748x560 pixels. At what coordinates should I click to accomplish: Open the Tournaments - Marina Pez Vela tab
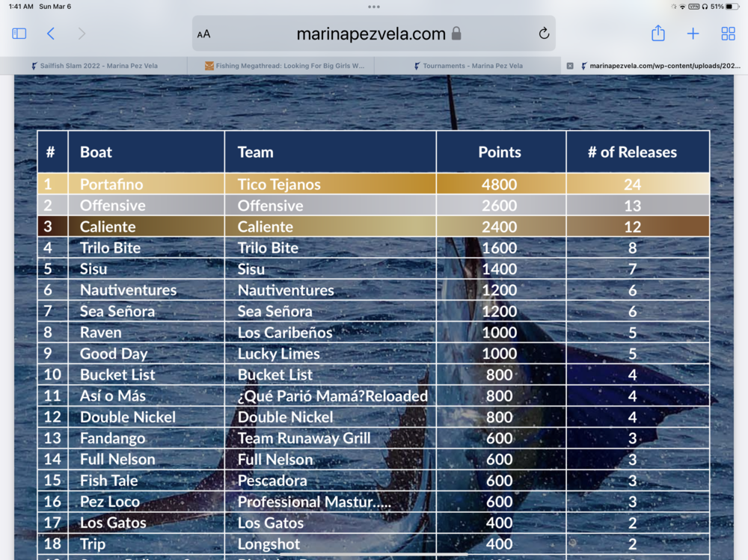point(471,66)
